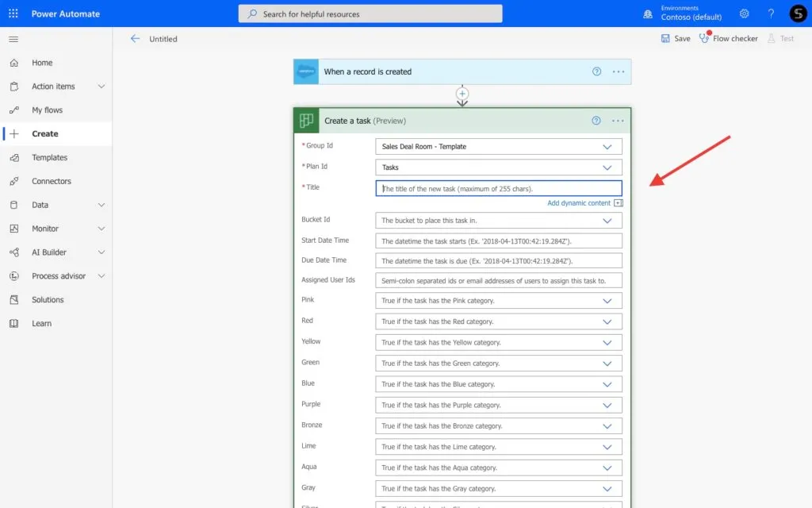Click the Untitled flow name
Viewport: 812px width, 508px height.
pos(163,39)
